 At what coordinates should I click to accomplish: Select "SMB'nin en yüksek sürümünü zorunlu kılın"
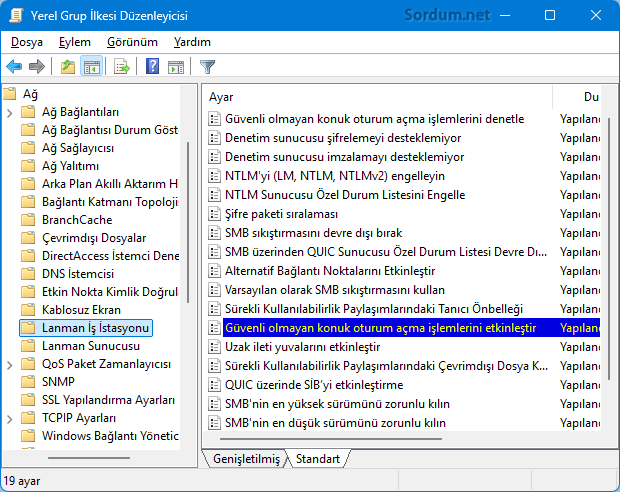click(337, 404)
